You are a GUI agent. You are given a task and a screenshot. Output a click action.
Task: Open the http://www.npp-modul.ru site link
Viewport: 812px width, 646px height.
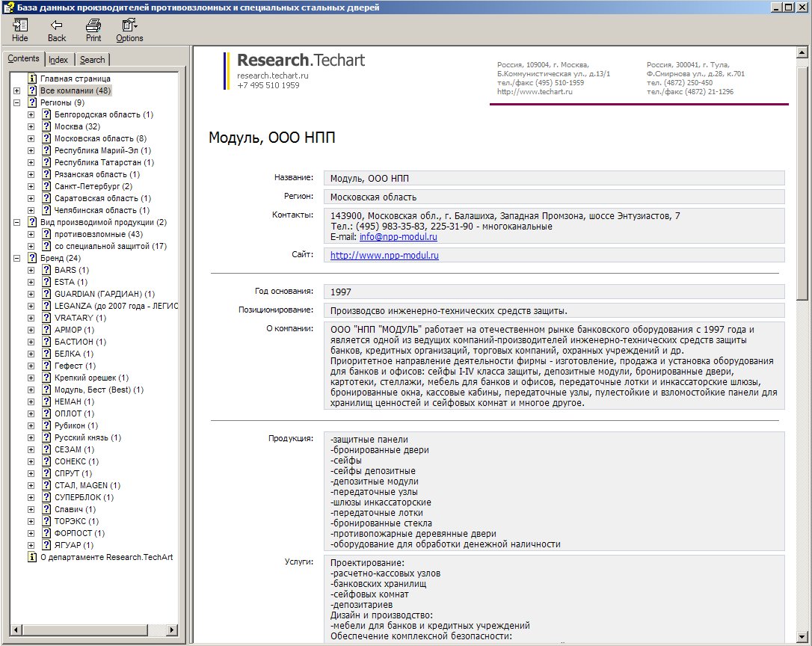(x=384, y=256)
